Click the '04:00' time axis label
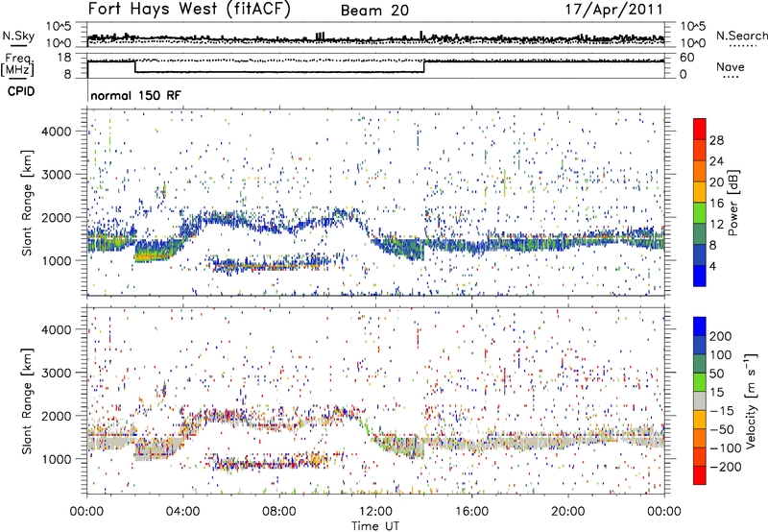Screen dimensions: 768x532 182,512
